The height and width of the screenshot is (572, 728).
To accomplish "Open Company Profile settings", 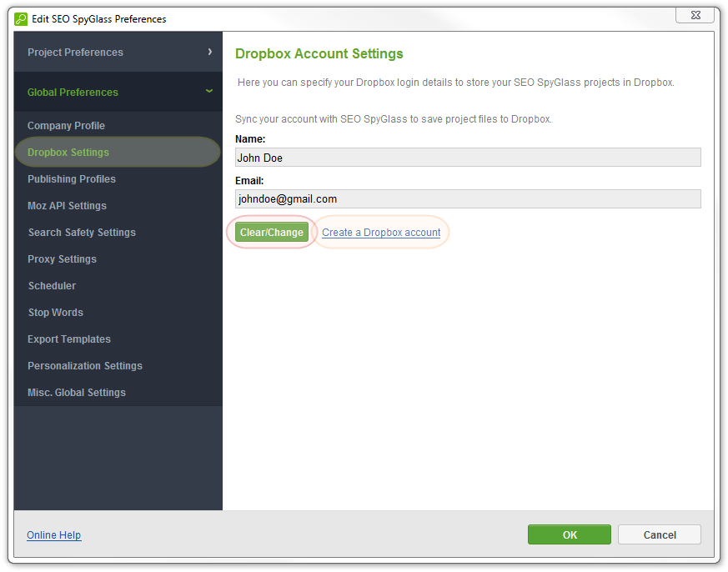I will [66, 126].
